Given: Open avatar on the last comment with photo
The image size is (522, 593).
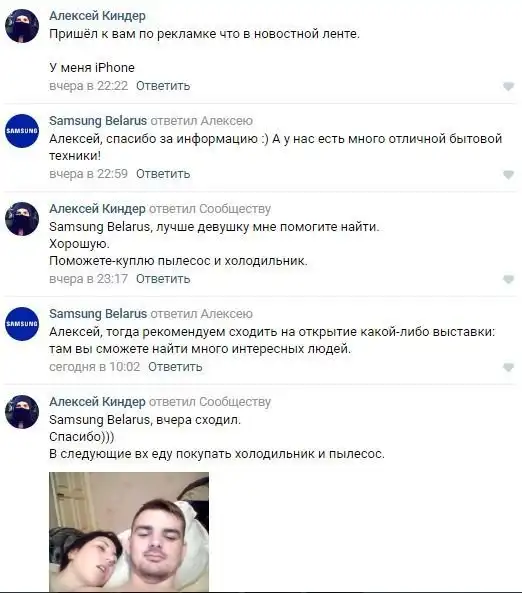Looking at the screenshot, I should pos(22,411).
